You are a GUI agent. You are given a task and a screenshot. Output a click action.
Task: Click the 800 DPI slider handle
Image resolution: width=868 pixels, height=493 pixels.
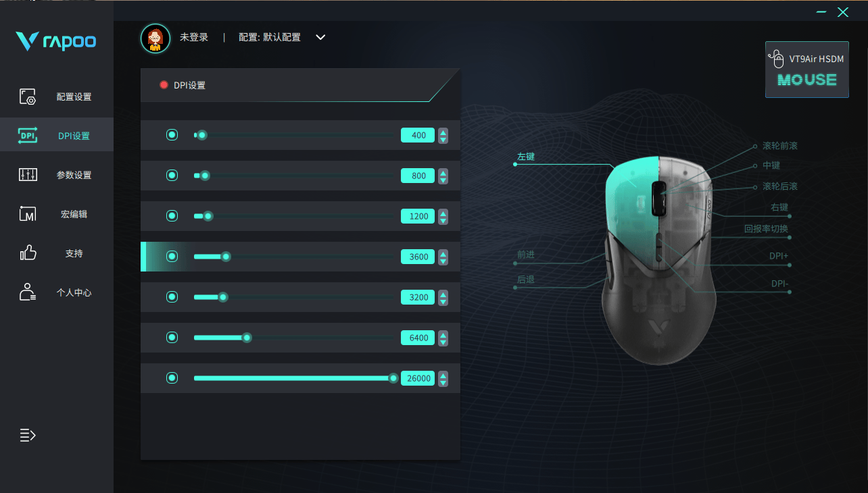[x=205, y=176]
